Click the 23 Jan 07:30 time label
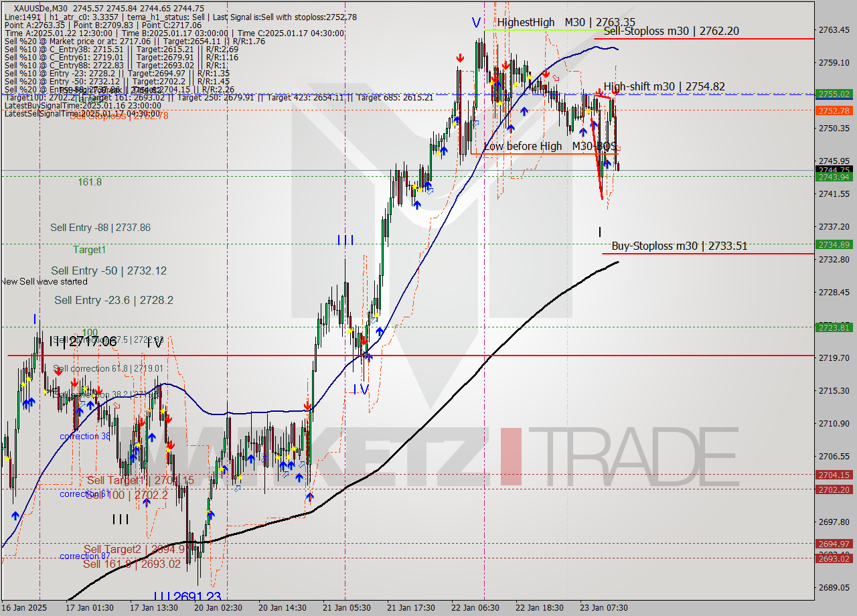 click(x=604, y=608)
